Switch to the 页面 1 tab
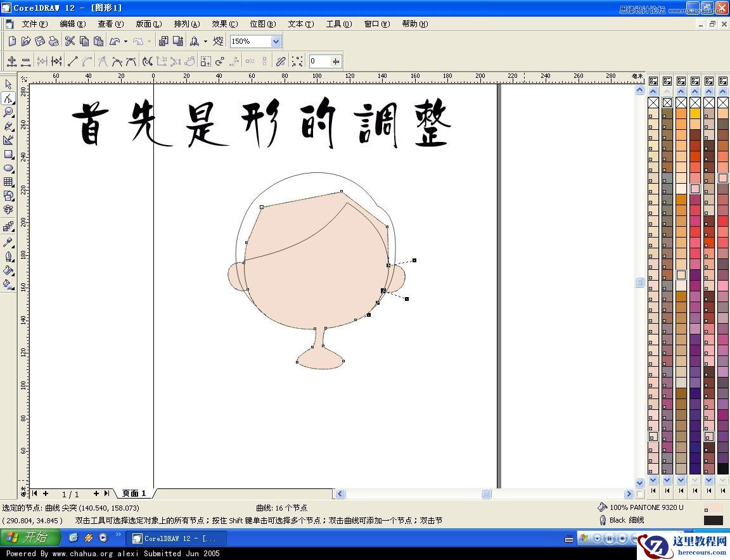Image resolution: width=730 pixels, height=560 pixels. [134, 493]
